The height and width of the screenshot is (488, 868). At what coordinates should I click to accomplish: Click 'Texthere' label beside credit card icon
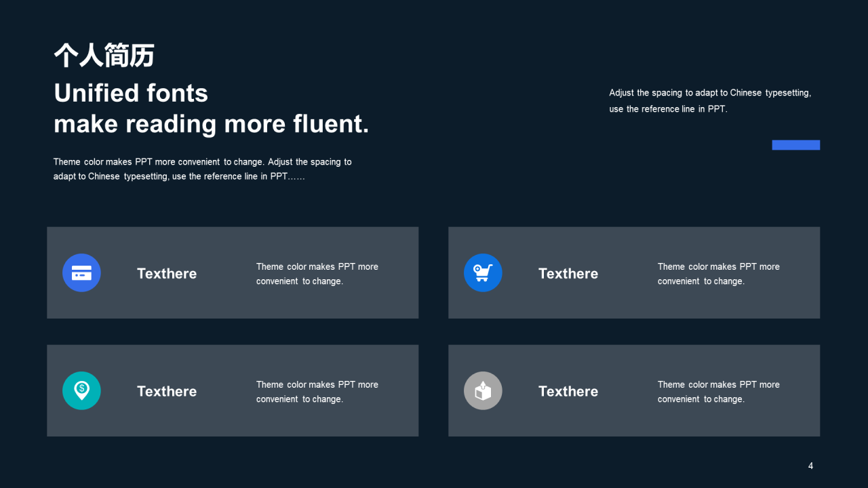[167, 274]
